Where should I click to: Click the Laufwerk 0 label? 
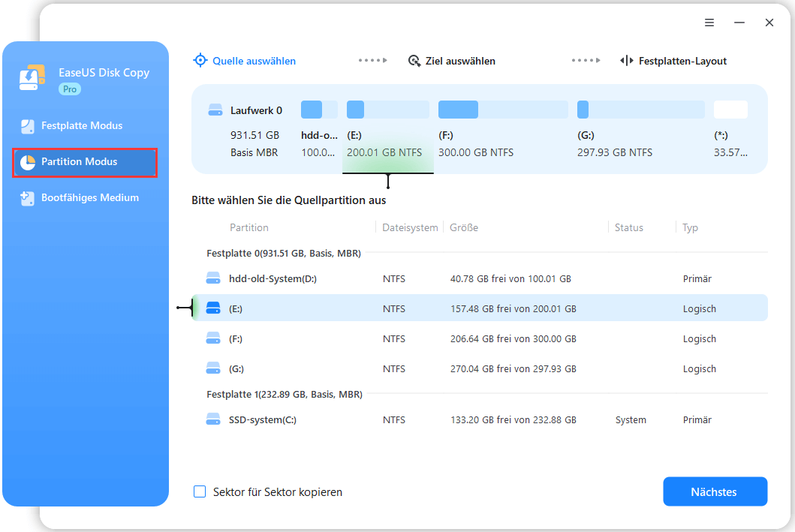pyautogui.click(x=256, y=110)
